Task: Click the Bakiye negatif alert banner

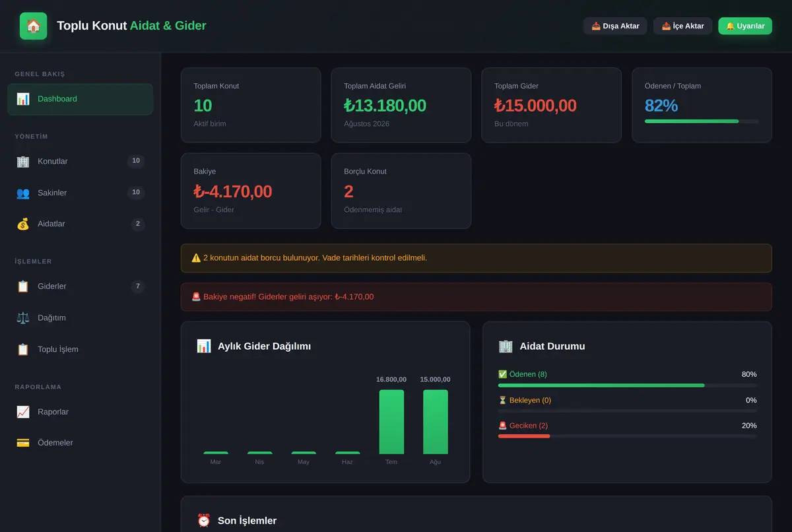Action: coord(477,297)
